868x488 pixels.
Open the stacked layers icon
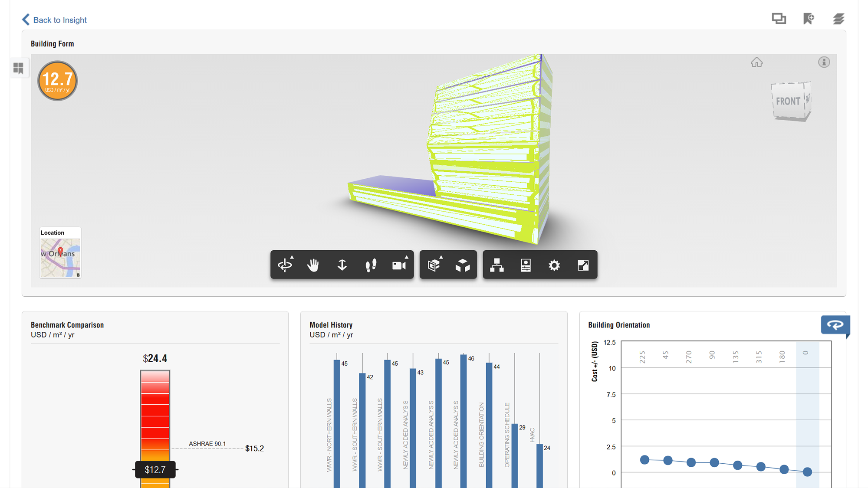click(x=838, y=19)
